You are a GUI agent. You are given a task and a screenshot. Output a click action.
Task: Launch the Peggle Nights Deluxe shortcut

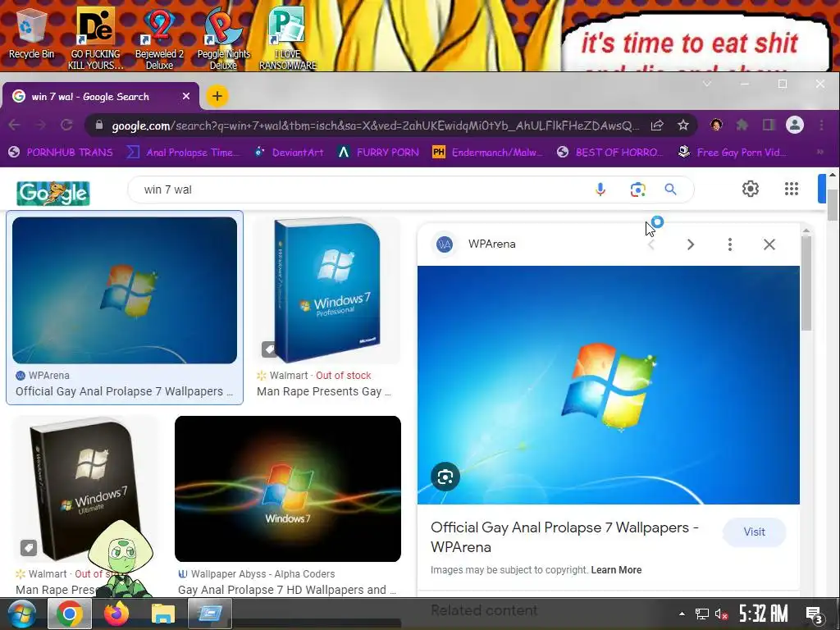point(223,38)
